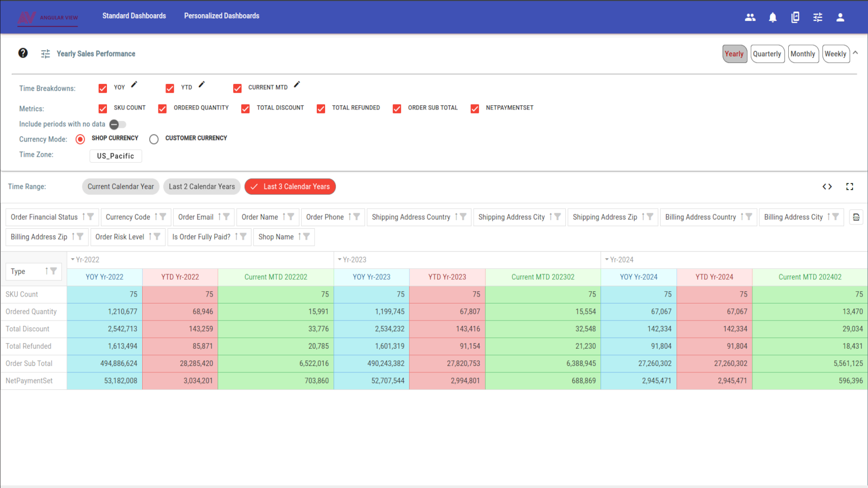Screen dimensions: 868x488
Task: Open the users group icon in header
Action: coord(750,17)
